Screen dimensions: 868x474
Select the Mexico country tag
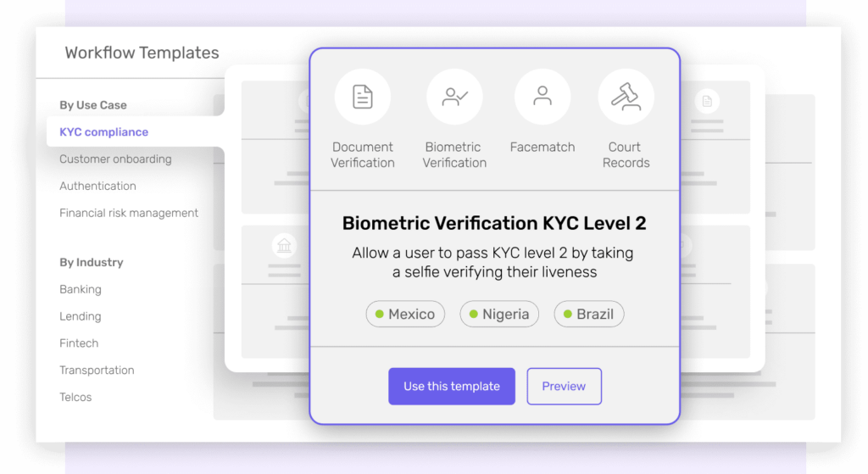point(405,314)
